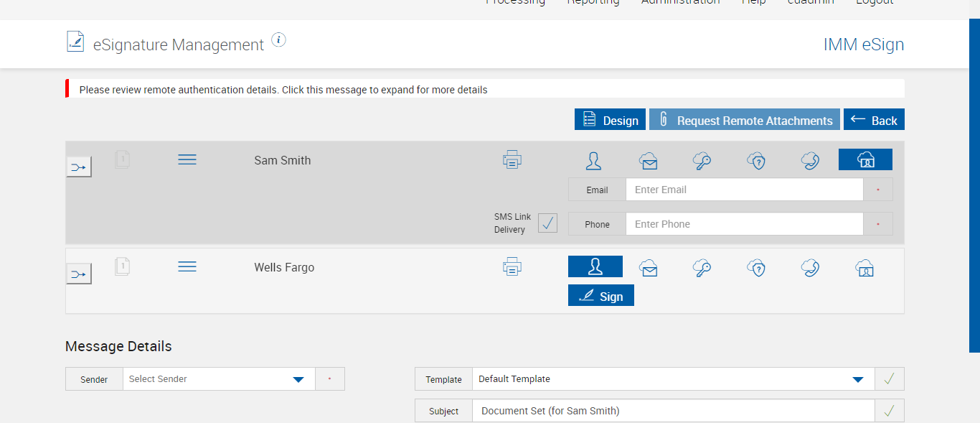Select cloud-phone icon in Sam Smith's row
This screenshot has width=980, height=423.
click(x=811, y=161)
